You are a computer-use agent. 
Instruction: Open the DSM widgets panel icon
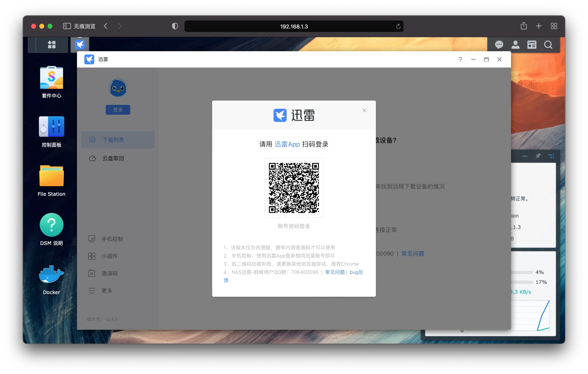point(531,45)
